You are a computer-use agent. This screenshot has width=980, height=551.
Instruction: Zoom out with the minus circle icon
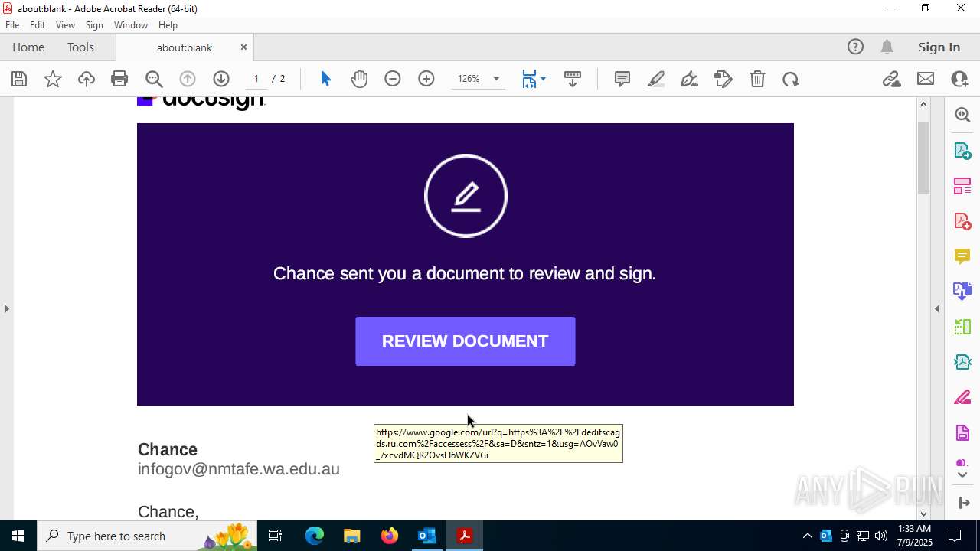[393, 79]
